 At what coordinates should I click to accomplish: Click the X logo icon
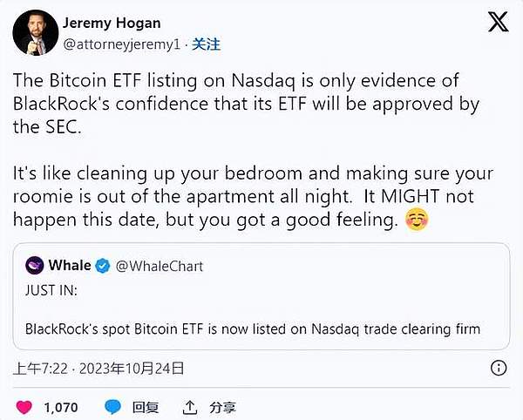tap(498, 23)
